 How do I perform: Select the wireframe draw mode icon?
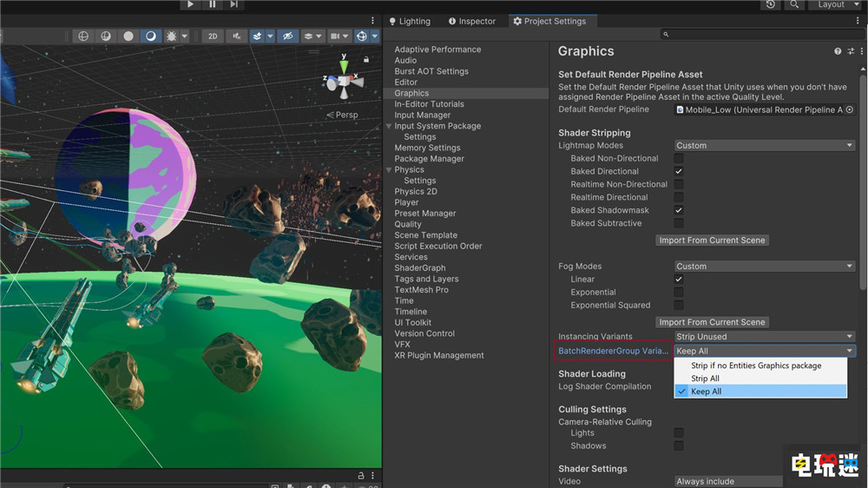tap(83, 36)
